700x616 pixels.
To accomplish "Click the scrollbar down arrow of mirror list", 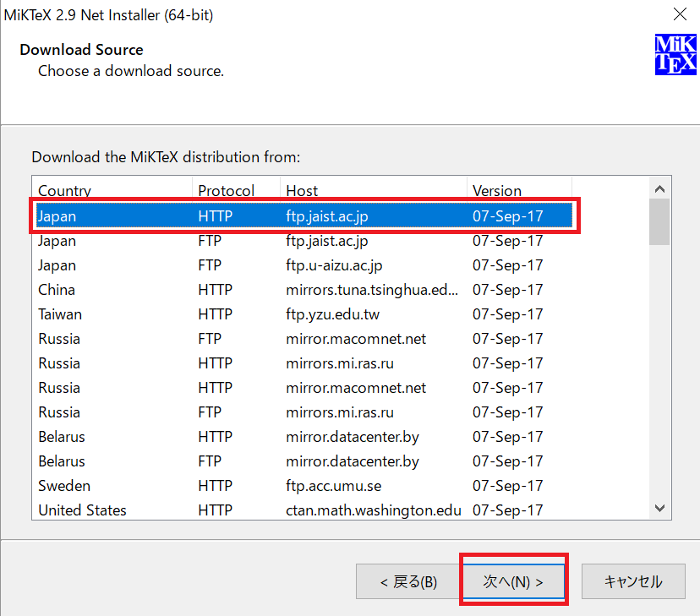I will coord(659,508).
